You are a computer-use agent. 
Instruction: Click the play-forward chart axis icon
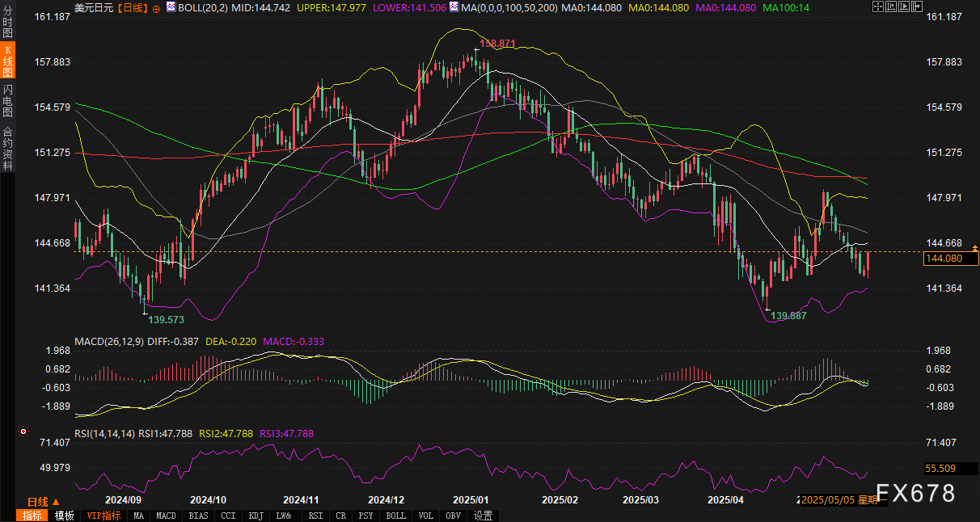point(906,6)
